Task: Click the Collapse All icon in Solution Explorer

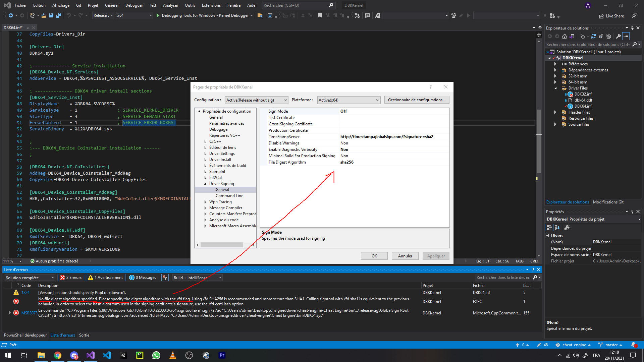Action: click(601, 36)
